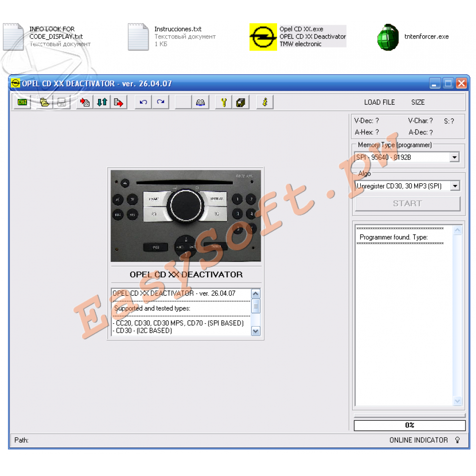Open a file with the folder icon
Viewport: 476px width, 476px height.
tap(44, 102)
